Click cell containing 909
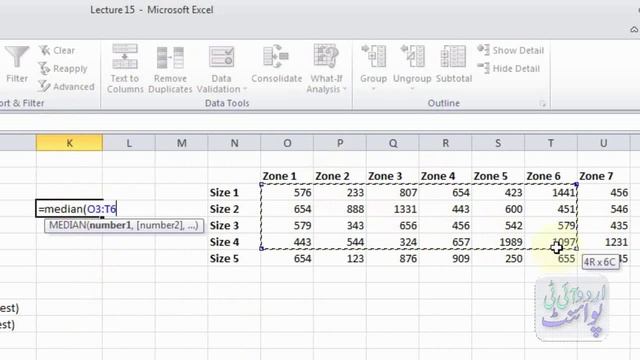The image size is (640, 360). click(445, 259)
